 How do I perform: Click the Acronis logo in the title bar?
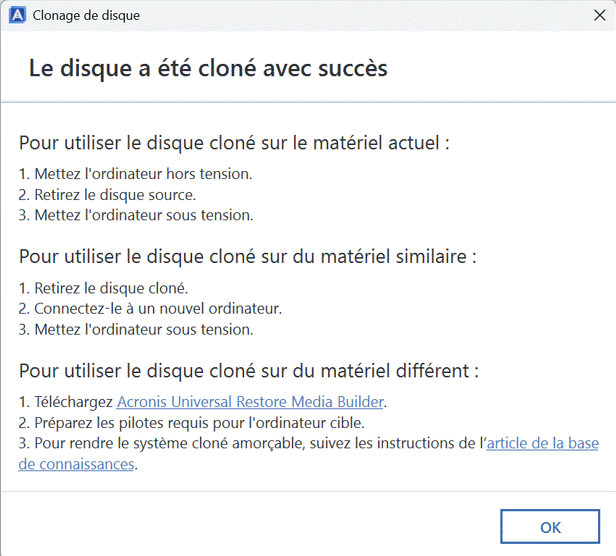pos(17,15)
